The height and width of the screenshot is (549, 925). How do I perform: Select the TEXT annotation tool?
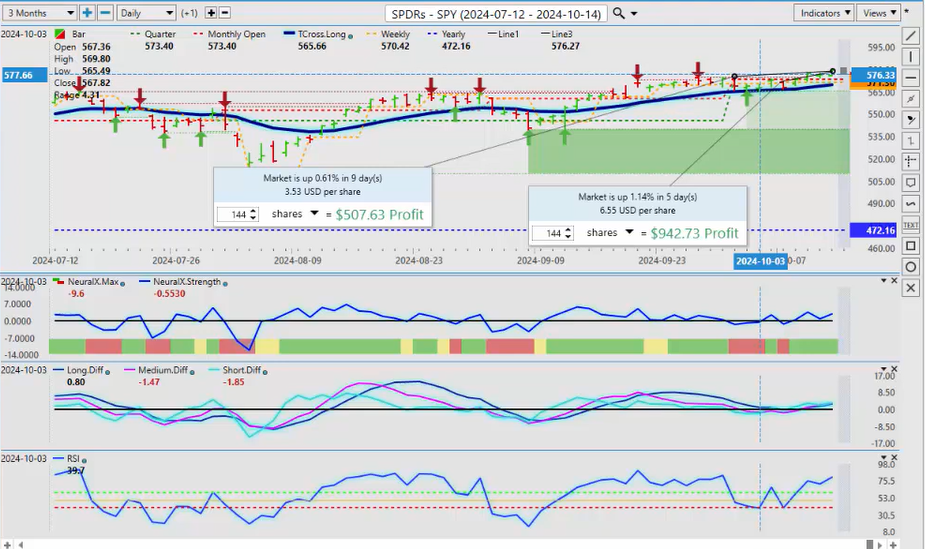[911, 225]
